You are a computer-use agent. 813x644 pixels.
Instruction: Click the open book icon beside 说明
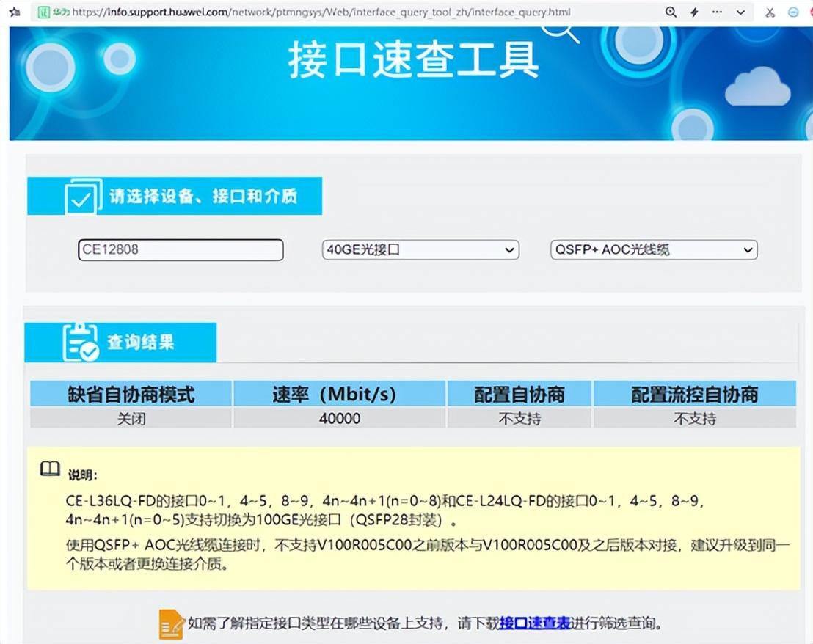(51, 469)
